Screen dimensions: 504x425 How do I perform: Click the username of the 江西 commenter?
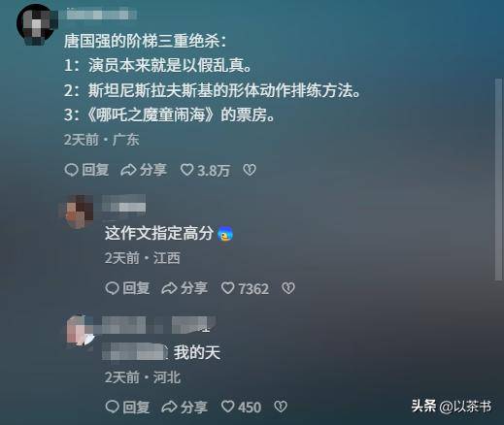123,203
